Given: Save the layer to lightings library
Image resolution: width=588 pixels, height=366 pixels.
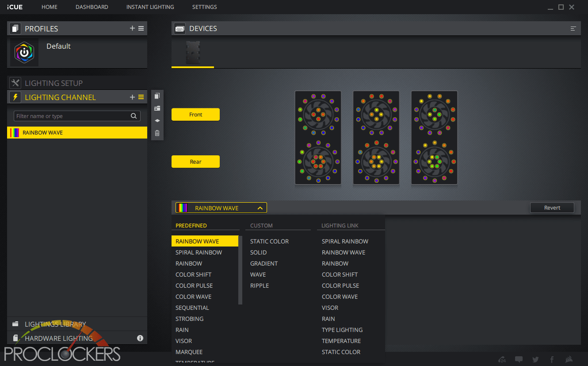Looking at the screenshot, I should [x=157, y=108].
